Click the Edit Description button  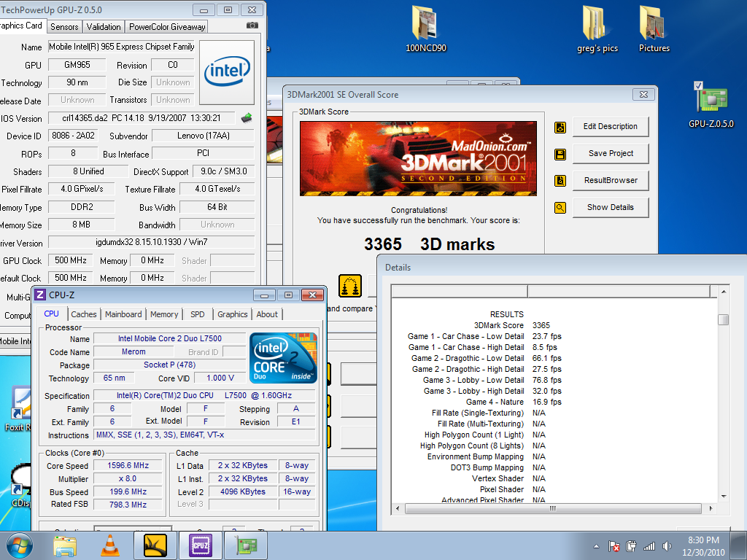(611, 127)
